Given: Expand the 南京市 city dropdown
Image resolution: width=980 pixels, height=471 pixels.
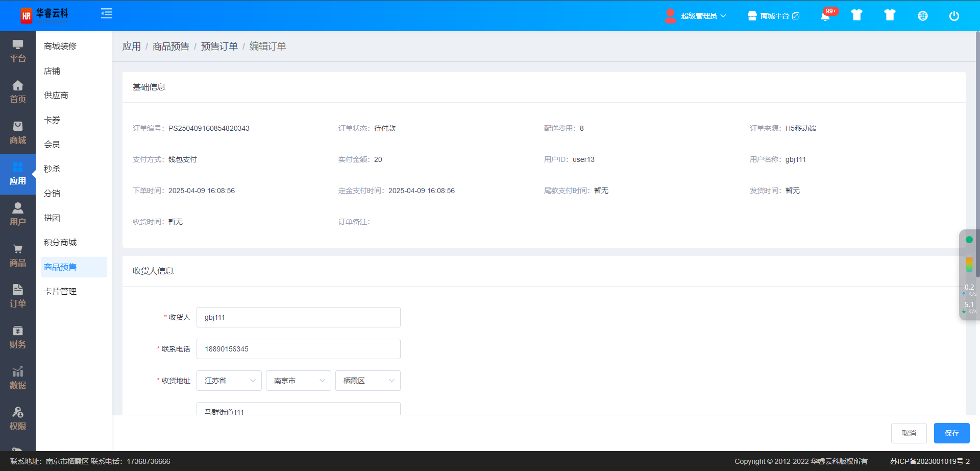Looking at the screenshot, I should pos(299,381).
